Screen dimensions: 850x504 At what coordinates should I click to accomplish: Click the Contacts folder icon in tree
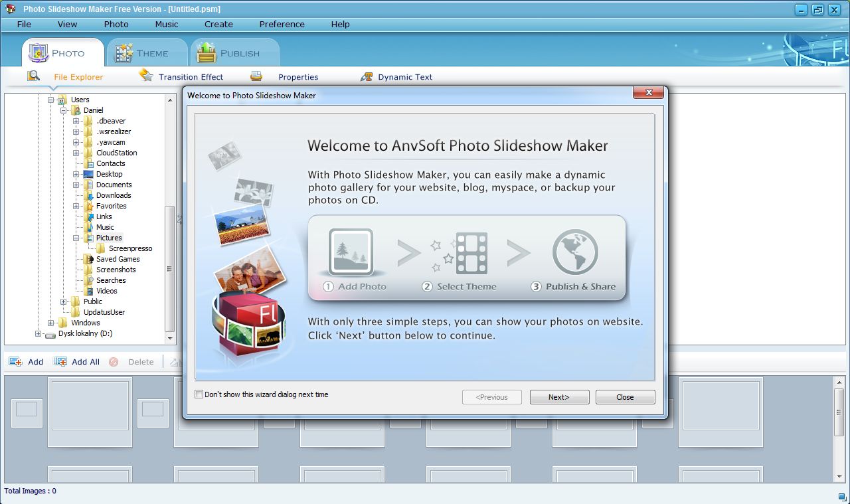point(88,163)
